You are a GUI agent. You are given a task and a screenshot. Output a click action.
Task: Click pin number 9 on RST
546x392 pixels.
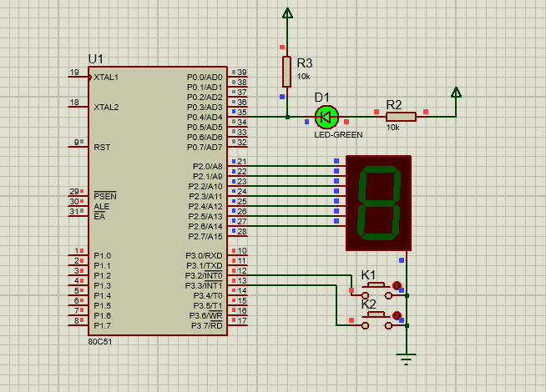coord(77,143)
